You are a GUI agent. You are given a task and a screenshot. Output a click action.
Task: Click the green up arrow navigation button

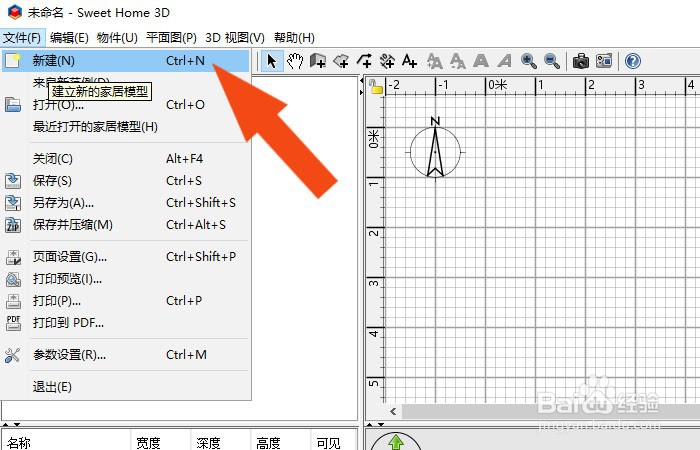tap(396, 442)
